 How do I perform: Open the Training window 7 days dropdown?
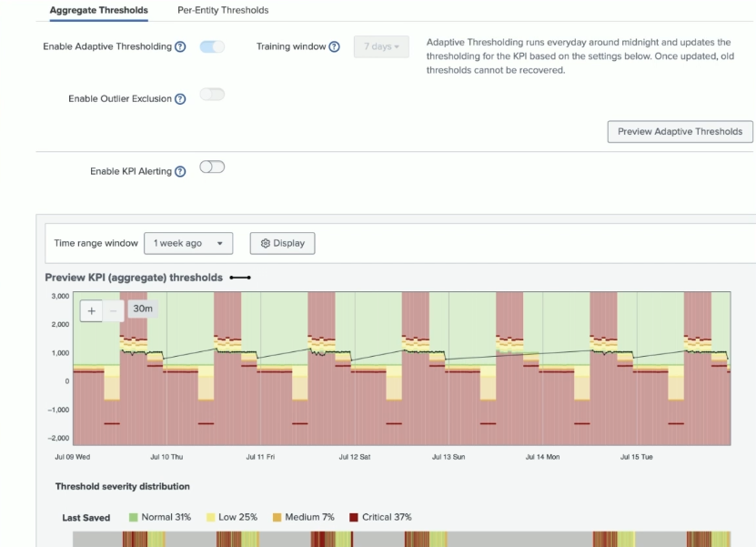381,46
